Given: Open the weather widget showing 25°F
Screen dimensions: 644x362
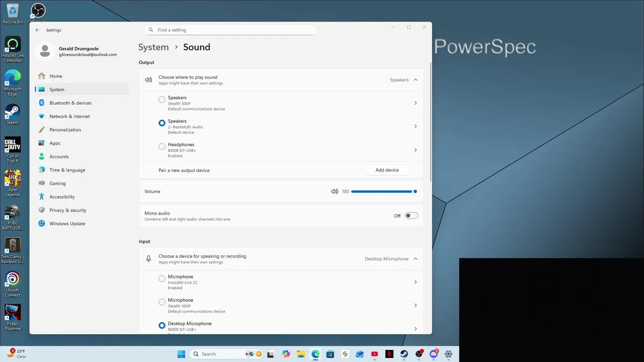Looking at the screenshot, I should 17,354.
